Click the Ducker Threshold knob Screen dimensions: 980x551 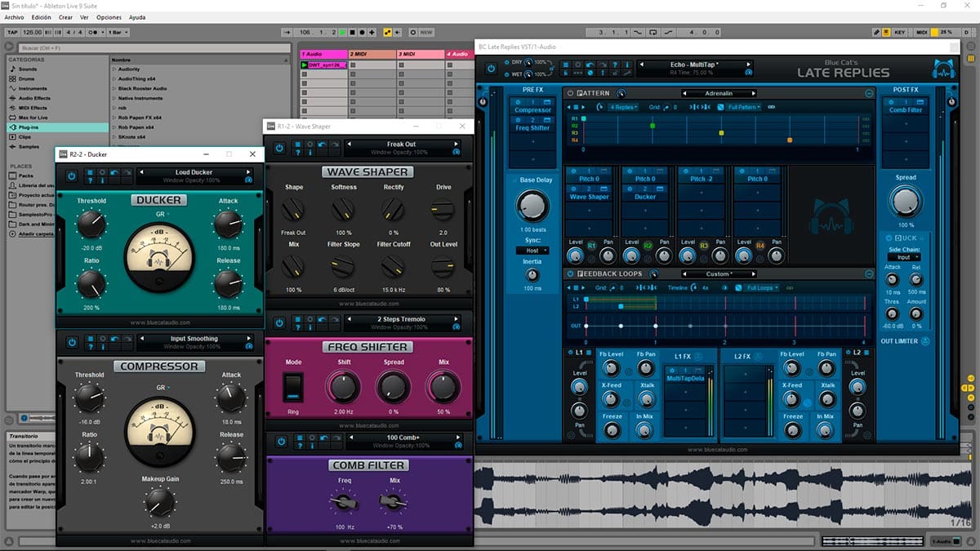coord(91,224)
